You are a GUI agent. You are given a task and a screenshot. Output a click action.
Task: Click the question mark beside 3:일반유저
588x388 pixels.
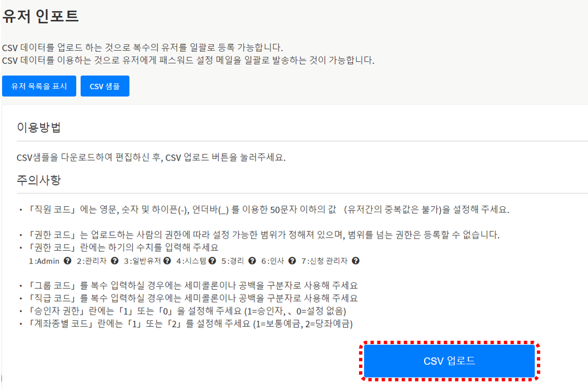tap(167, 261)
